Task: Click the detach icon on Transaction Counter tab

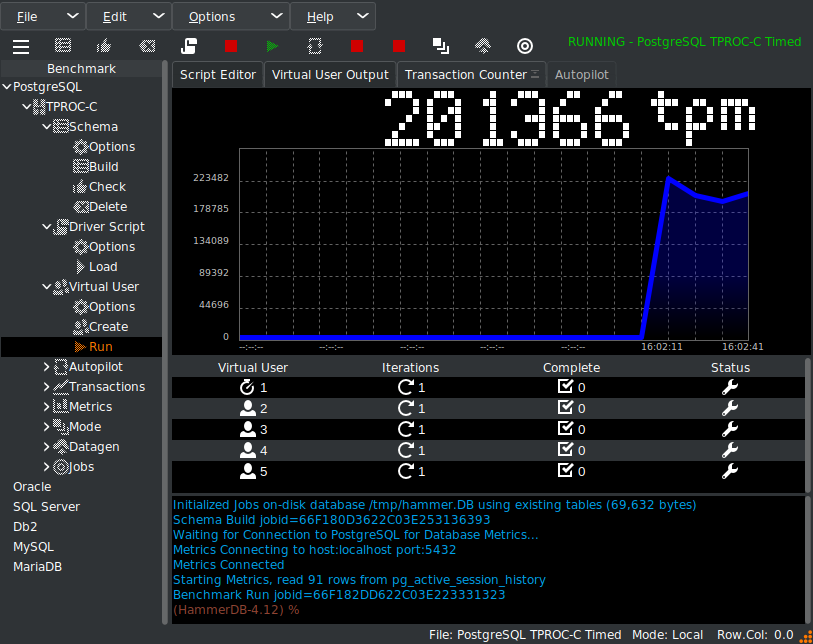Action: [535, 74]
